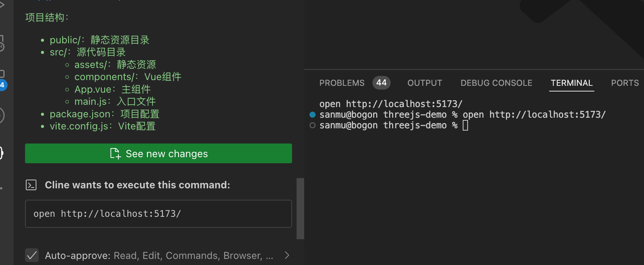Toggle the Auto-approve checkbox
The image size is (644, 265).
32,256
